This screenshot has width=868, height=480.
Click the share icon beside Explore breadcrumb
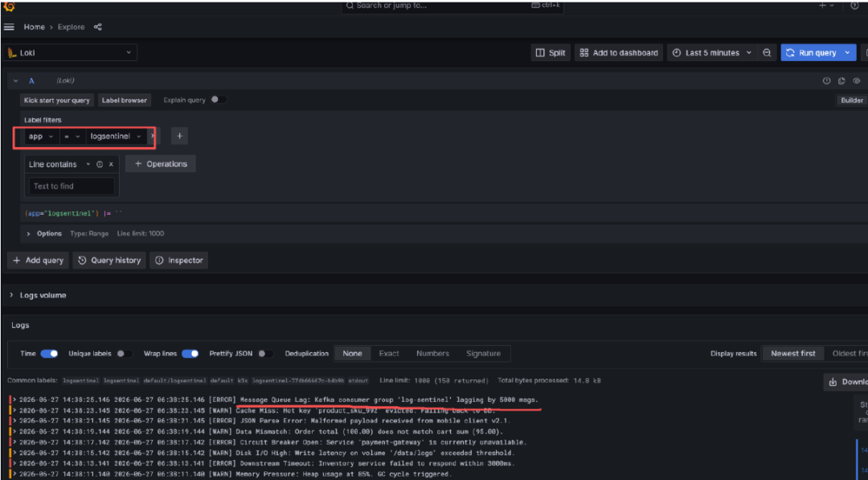(98, 27)
